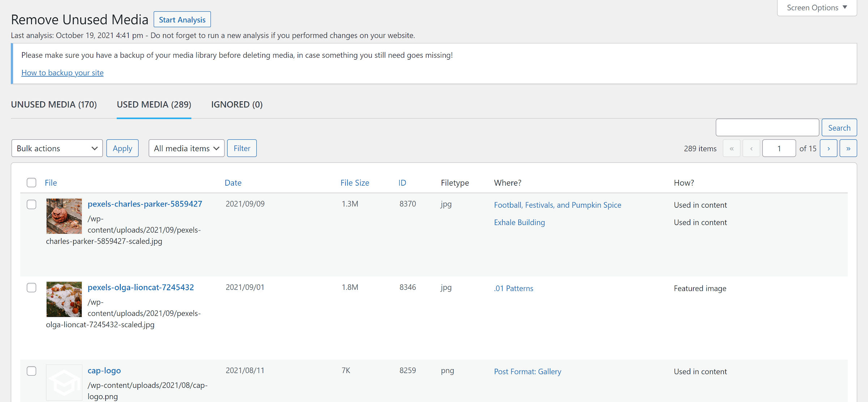Image resolution: width=868 pixels, height=402 pixels.
Task: Expand the All media items filter dropdown
Action: click(x=186, y=148)
